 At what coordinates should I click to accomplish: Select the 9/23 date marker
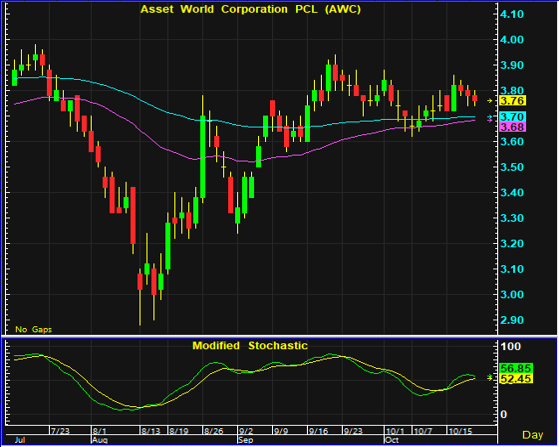click(353, 431)
